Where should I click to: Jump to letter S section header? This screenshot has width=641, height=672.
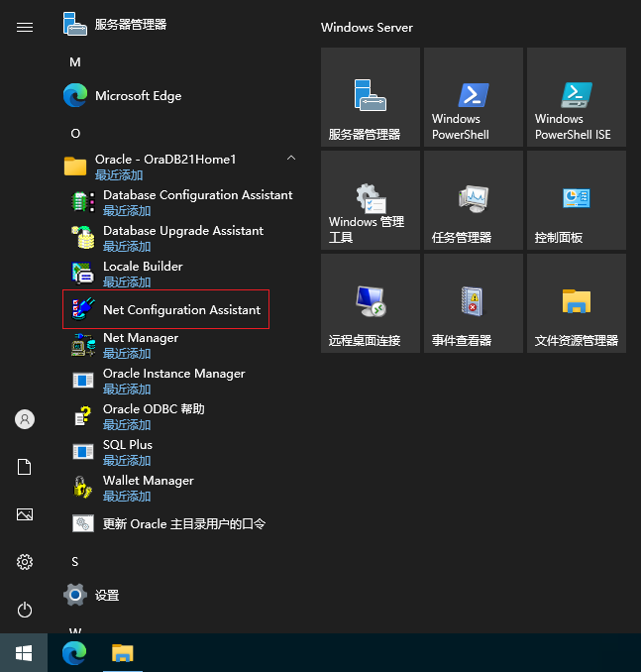point(75,561)
